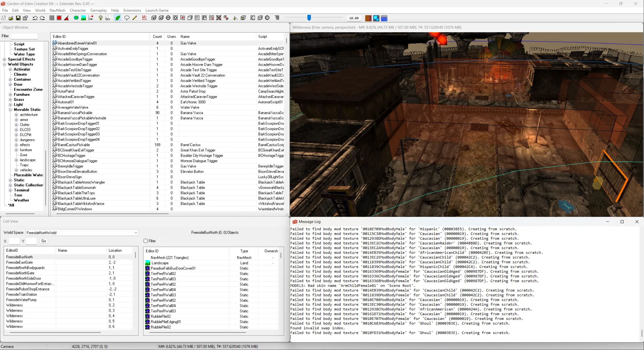Click the Object Window Filter text field
The width and height of the screenshot is (644, 350).
(x=24, y=36)
